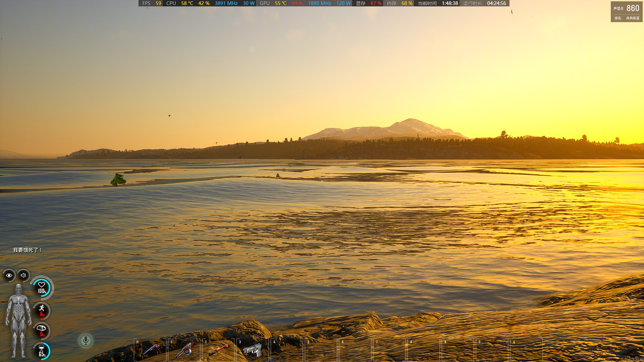Click the build version number text

(632, 359)
